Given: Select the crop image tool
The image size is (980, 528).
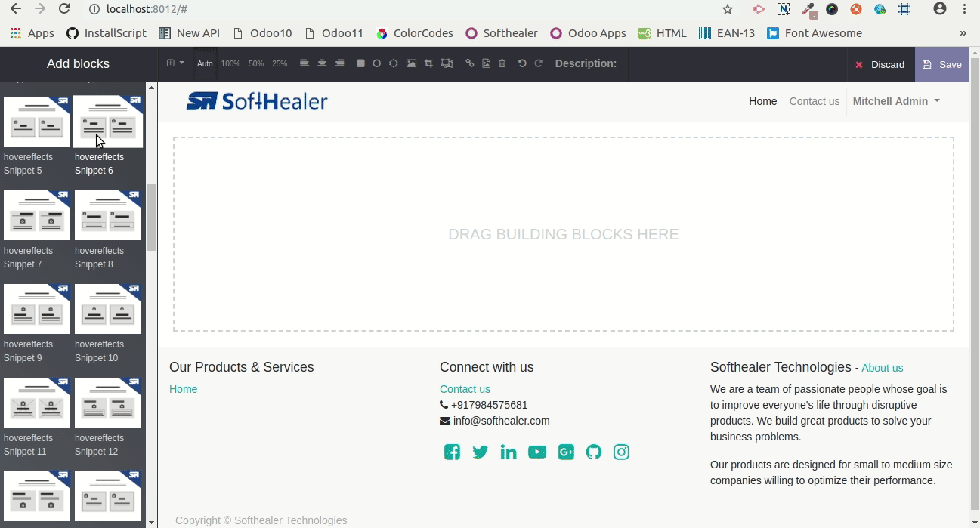Looking at the screenshot, I should click(x=428, y=63).
